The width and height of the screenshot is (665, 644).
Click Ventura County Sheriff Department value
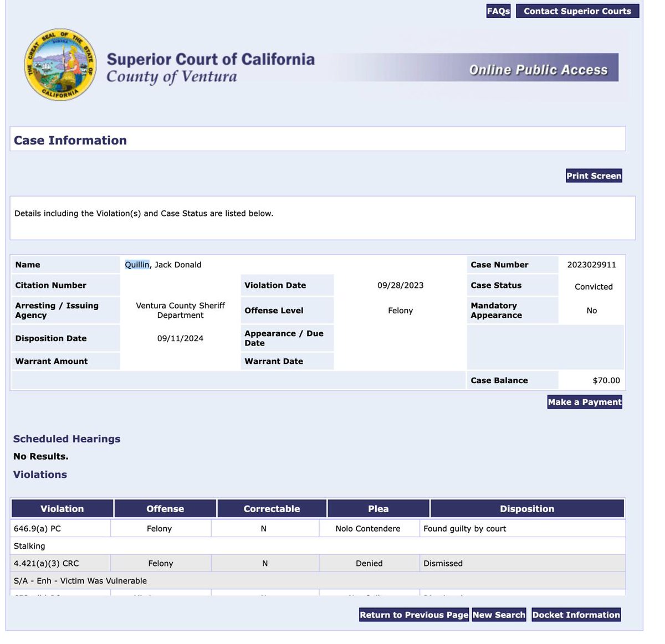(180, 310)
